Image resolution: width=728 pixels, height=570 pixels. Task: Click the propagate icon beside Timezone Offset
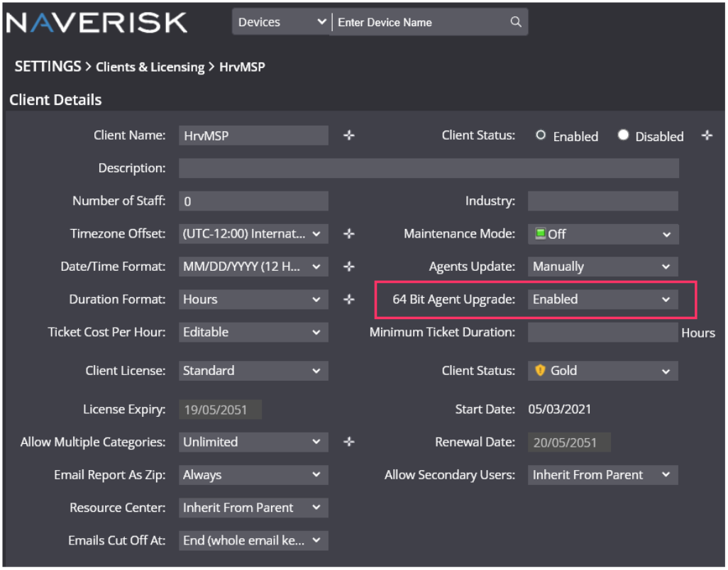[348, 234]
